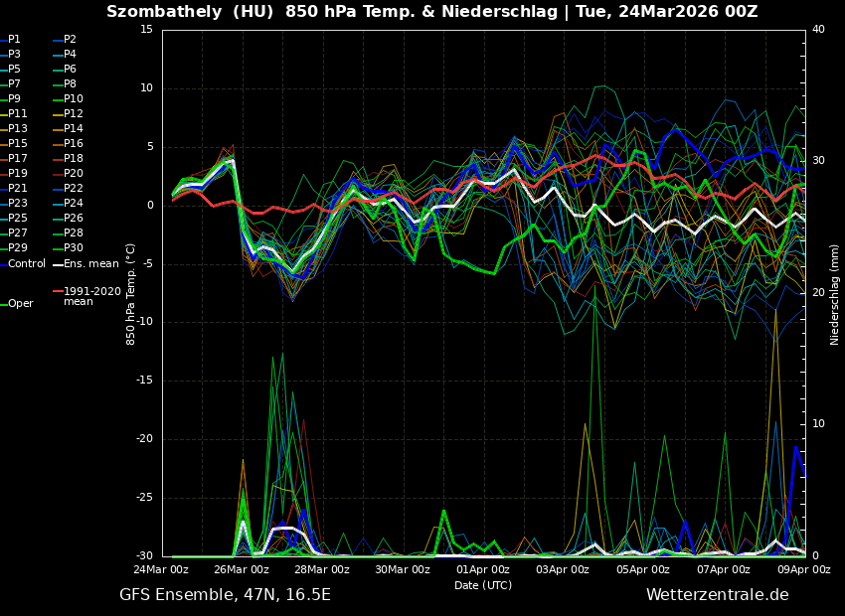Viewport: 845px width, 616px height.
Task: Click the Niederschlag (mm) axis label
Action: coord(835,294)
